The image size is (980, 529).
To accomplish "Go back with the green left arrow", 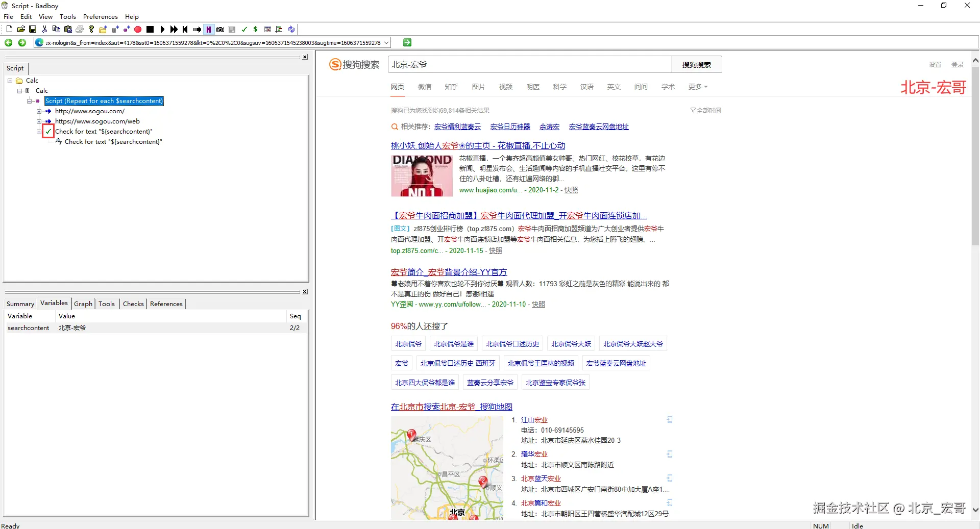I will click(9, 43).
